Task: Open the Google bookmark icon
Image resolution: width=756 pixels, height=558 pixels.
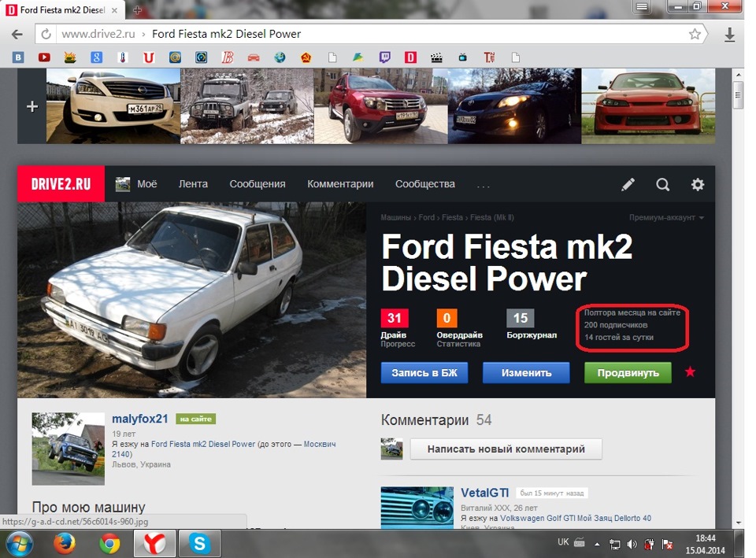Action: [96, 57]
